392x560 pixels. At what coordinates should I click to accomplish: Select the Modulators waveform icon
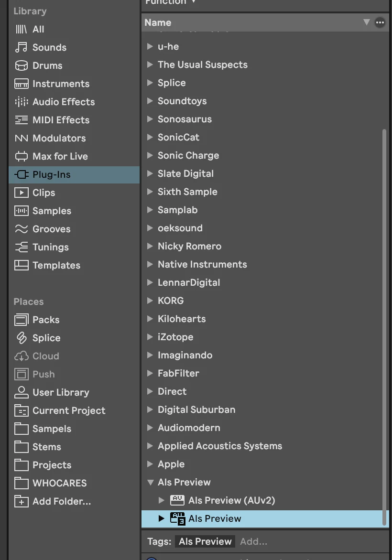[21, 138]
